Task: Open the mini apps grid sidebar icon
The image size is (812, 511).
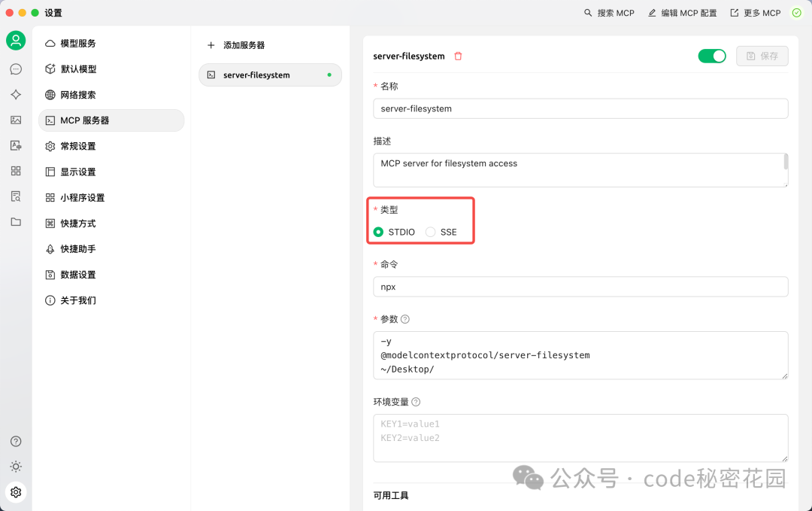Action: click(x=16, y=171)
